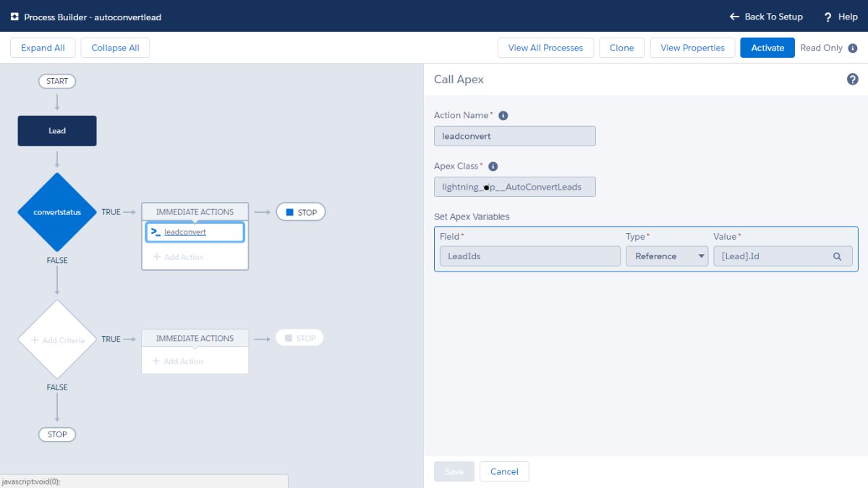Open the leadconvert action
This screenshot has width=868, height=488.
(185, 232)
